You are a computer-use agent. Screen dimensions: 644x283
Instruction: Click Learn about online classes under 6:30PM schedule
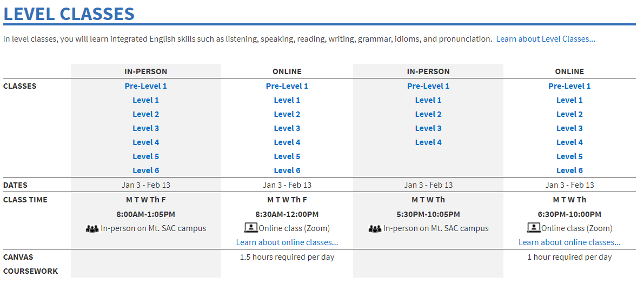click(x=570, y=242)
